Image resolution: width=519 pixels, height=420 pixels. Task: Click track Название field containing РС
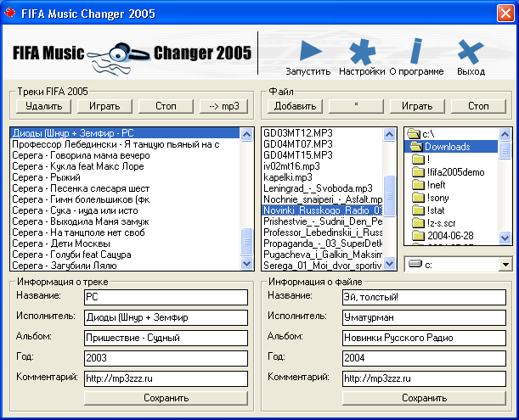pos(166,297)
